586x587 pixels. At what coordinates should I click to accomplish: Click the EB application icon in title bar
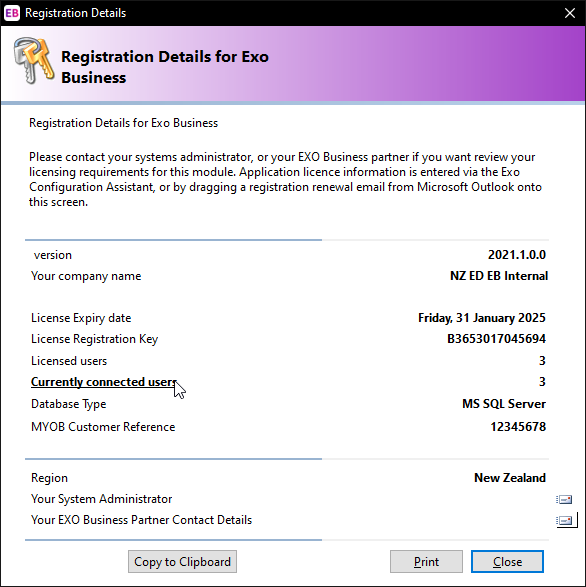pyautogui.click(x=12, y=13)
